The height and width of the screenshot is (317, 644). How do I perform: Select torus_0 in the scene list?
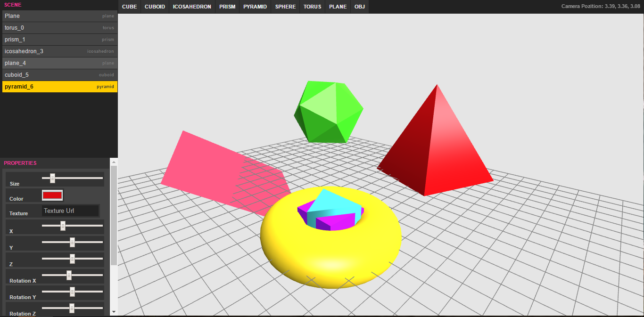click(x=60, y=28)
